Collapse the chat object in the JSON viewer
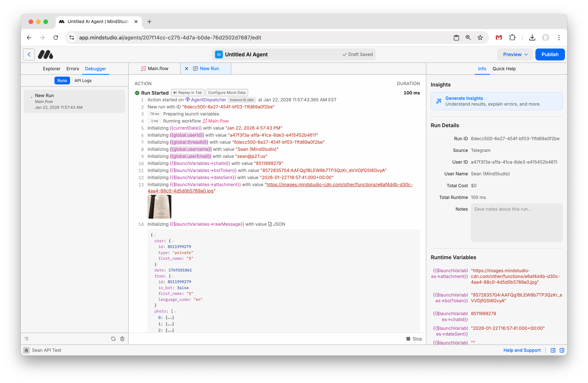 173,241
